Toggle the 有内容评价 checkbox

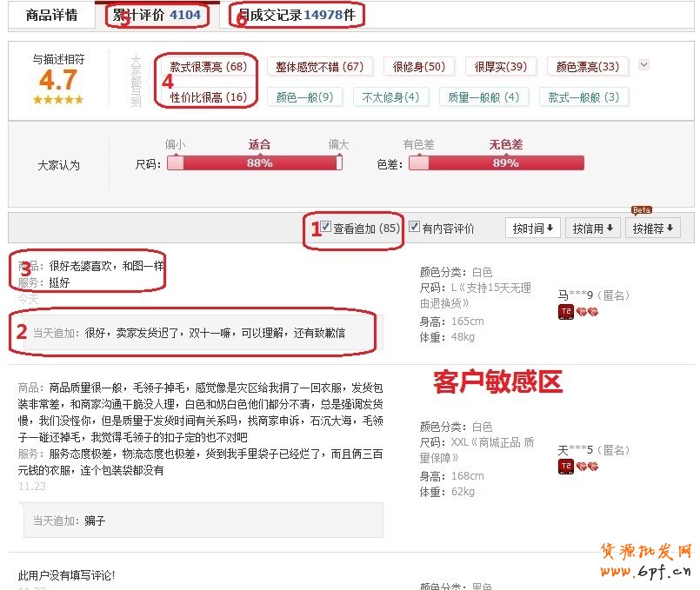click(415, 228)
